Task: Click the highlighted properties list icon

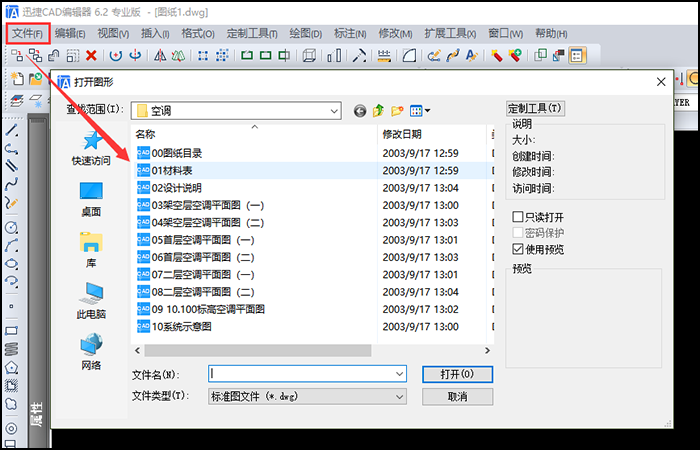Action: 577,55
